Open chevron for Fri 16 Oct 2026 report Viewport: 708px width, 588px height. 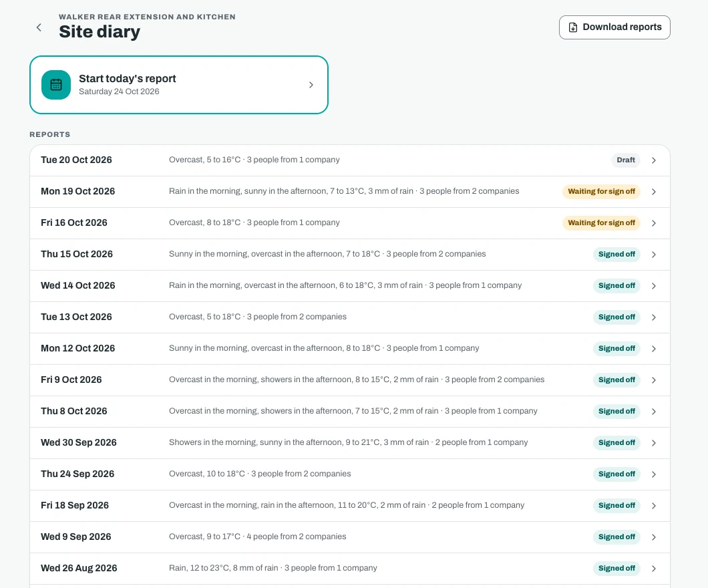(x=654, y=223)
